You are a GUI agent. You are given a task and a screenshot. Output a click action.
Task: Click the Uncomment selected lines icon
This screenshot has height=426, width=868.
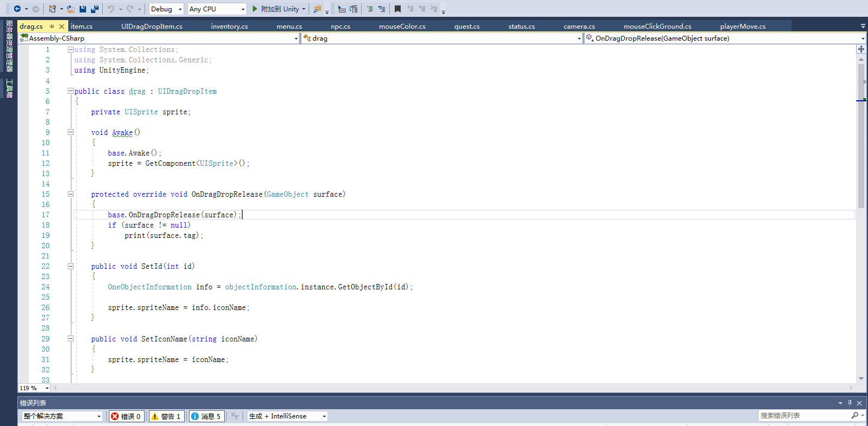pos(382,9)
